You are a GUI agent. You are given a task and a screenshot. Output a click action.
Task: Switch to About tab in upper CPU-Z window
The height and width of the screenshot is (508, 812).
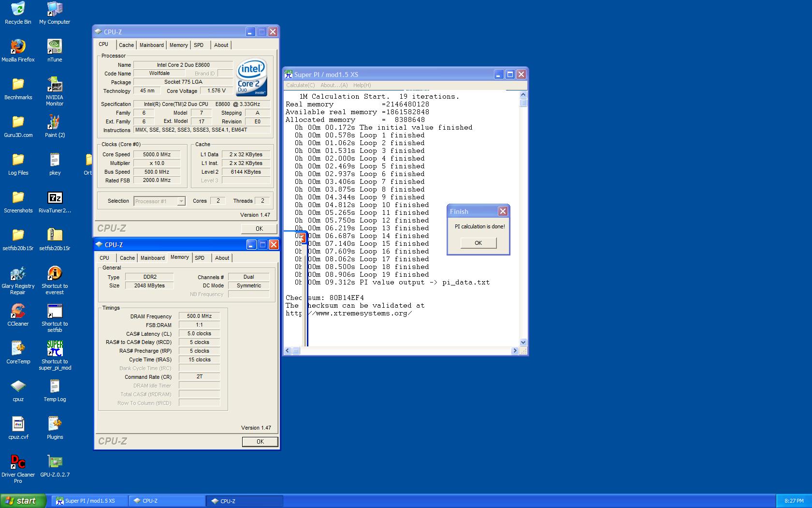click(221, 45)
